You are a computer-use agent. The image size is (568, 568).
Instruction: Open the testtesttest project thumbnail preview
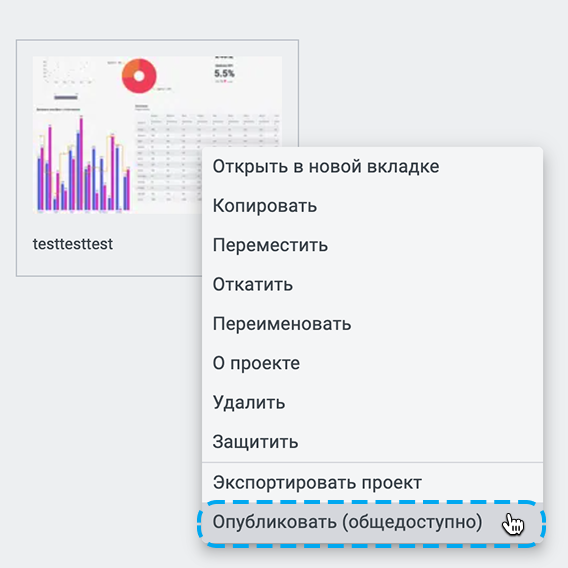click(x=117, y=135)
